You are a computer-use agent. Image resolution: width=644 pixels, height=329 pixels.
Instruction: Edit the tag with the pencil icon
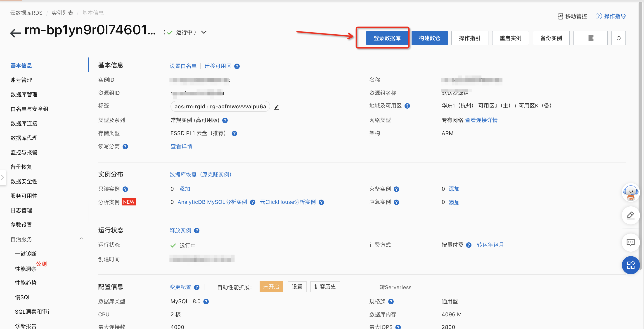[x=277, y=107]
